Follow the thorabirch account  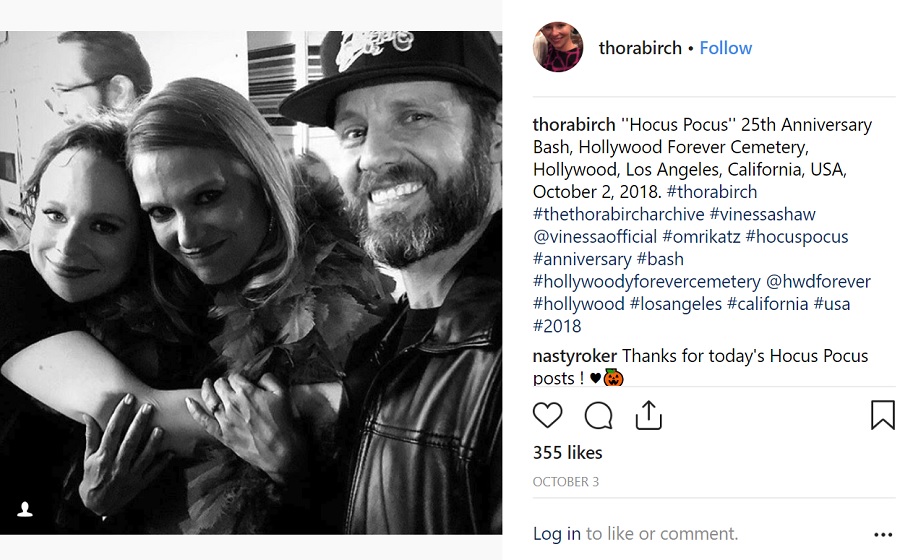[x=726, y=48]
